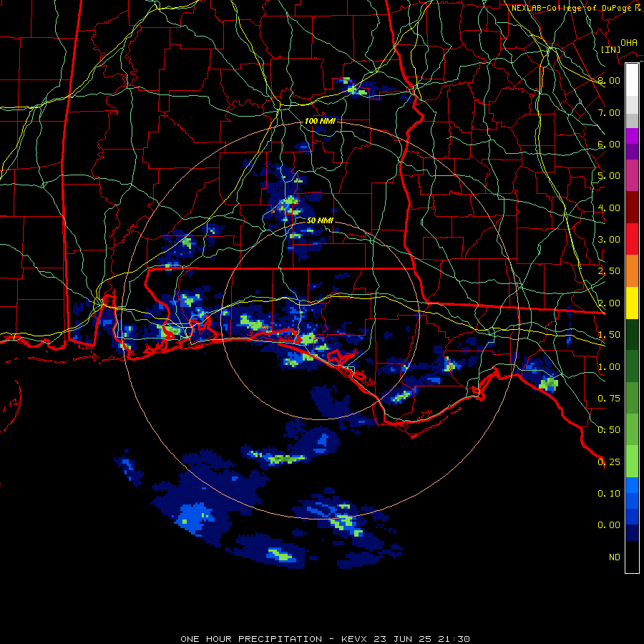Click the ONE HOUR PRECIPITATION title text

click(x=251, y=639)
